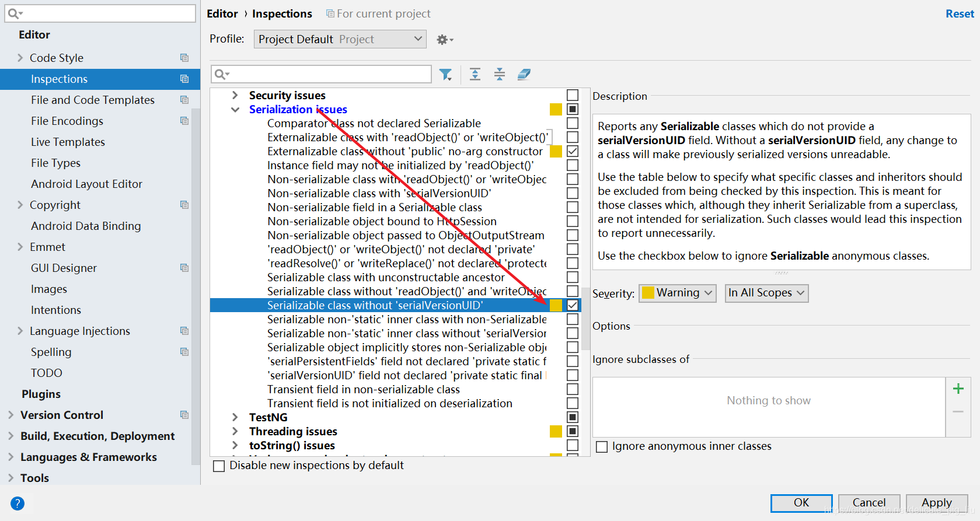The width and height of the screenshot is (980, 521).
Task: Expand the Threading issues group
Action: pyautogui.click(x=235, y=431)
